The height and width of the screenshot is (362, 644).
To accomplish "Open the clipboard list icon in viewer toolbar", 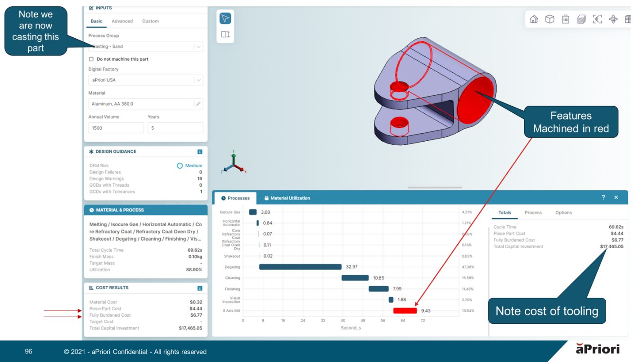I will pos(566,19).
